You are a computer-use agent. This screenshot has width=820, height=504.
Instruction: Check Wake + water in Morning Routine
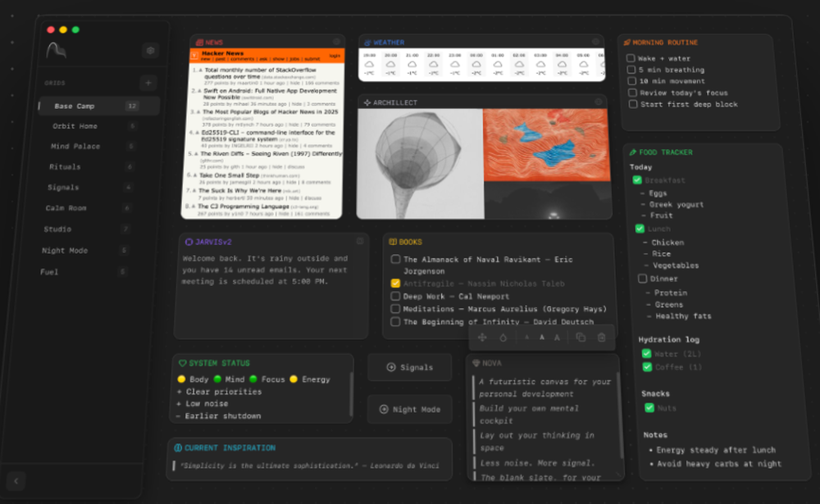[631, 58]
